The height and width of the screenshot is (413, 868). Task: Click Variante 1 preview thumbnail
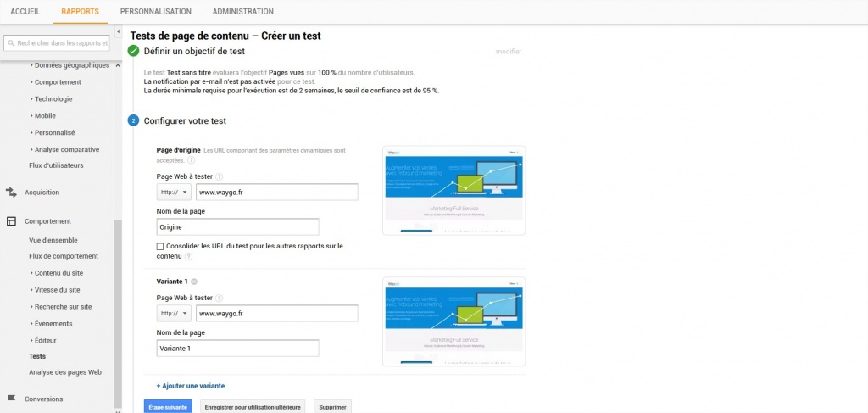pyautogui.click(x=454, y=321)
